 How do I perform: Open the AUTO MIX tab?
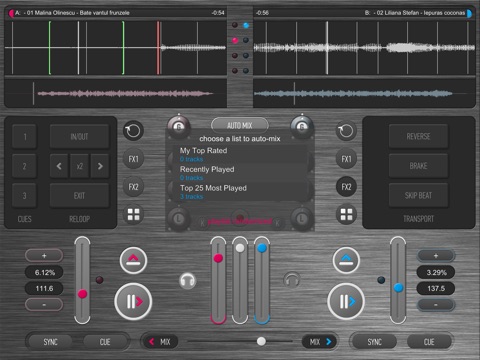pos(240,125)
